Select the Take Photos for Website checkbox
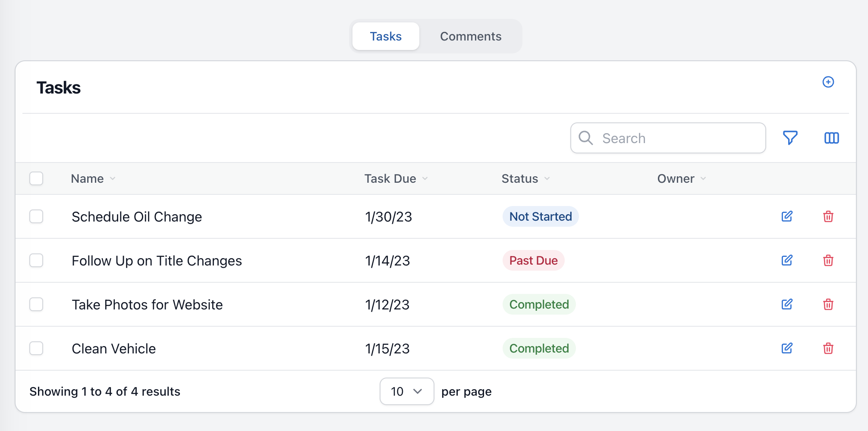Screen dimensions: 868x431 click(x=36, y=304)
